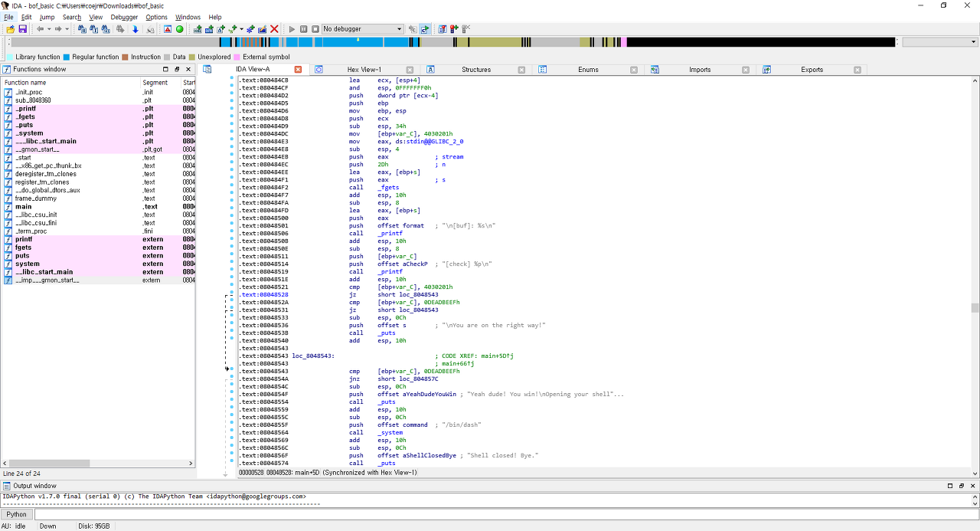980x531 pixels.
Task: Click the loc_8048543 label in disassembly
Action: [x=312, y=356]
